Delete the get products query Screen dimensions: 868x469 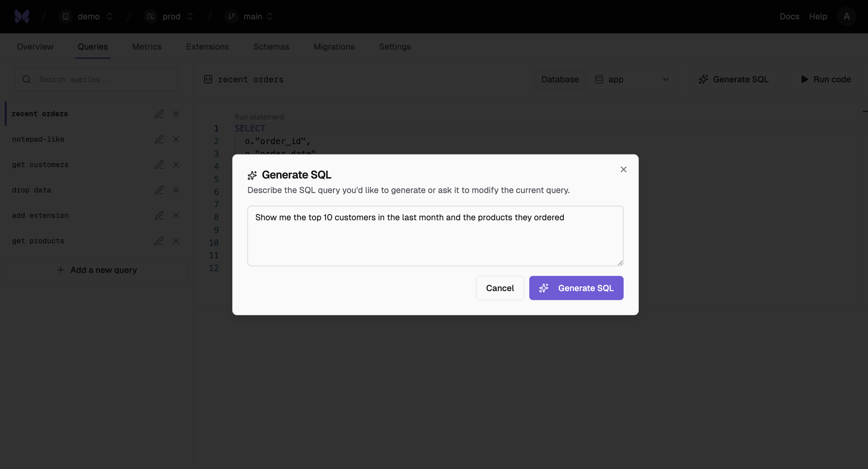tap(176, 241)
